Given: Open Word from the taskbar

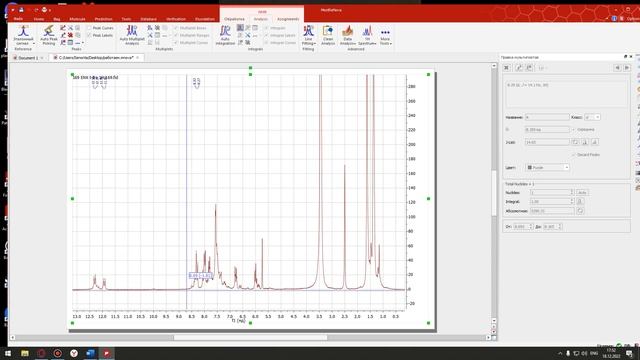Looking at the screenshot, I should (90, 353).
